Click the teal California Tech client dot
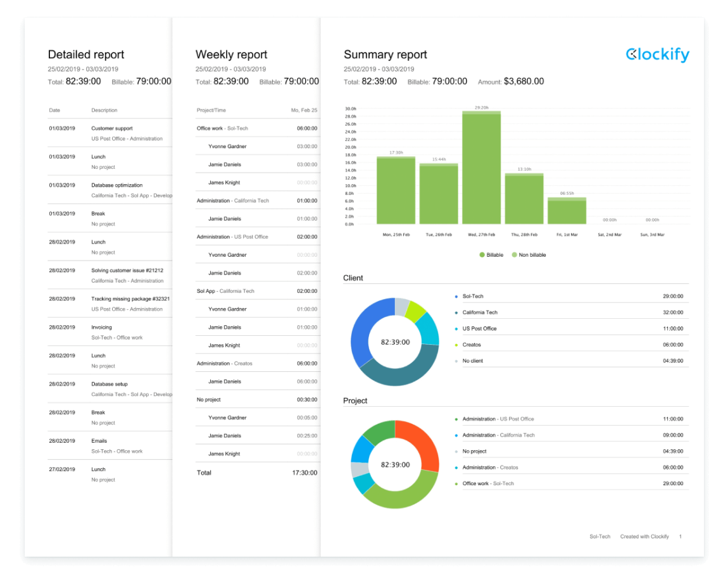 click(457, 312)
